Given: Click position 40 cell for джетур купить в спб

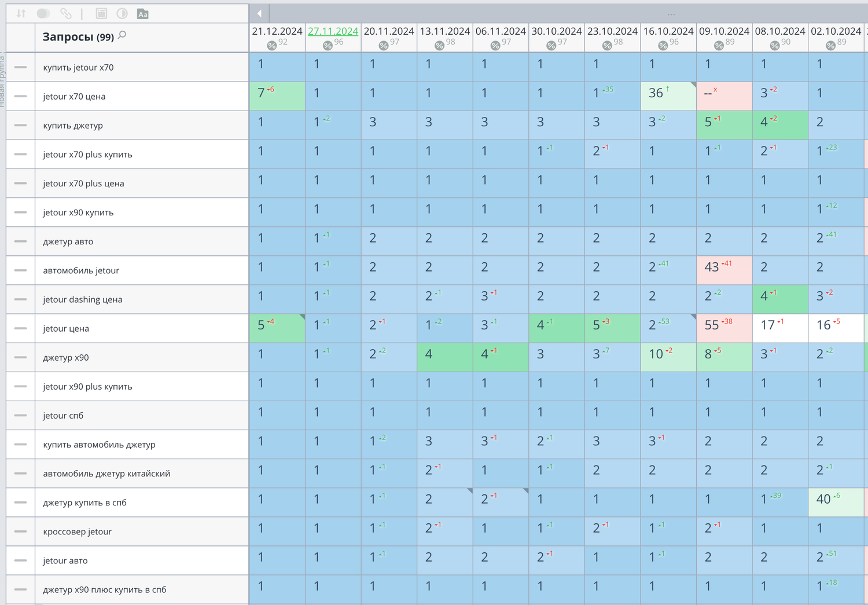Looking at the screenshot, I should click(836, 503).
